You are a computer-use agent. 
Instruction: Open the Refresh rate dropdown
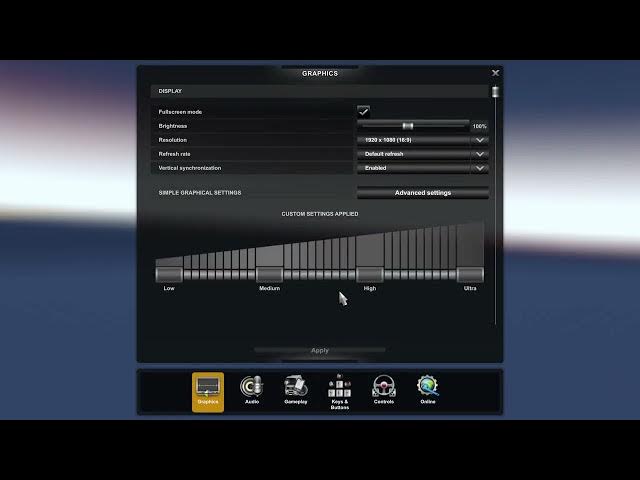click(x=423, y=154)
